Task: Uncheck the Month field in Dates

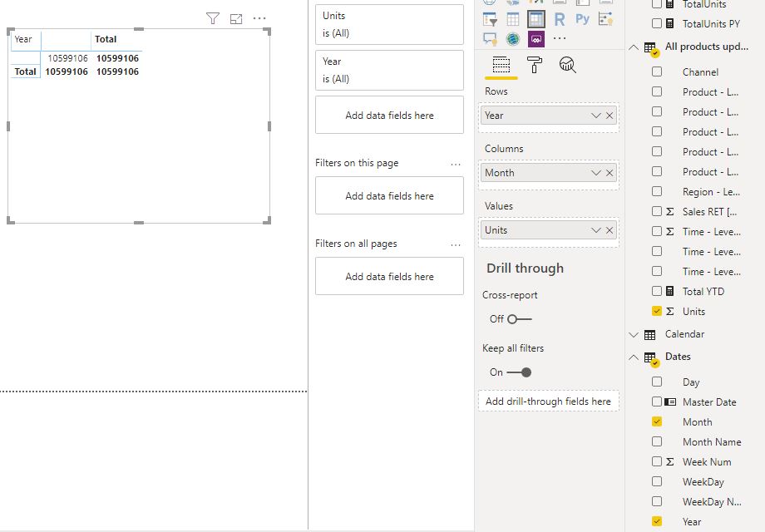Action: pyautogui.click(x=657, y=421)
